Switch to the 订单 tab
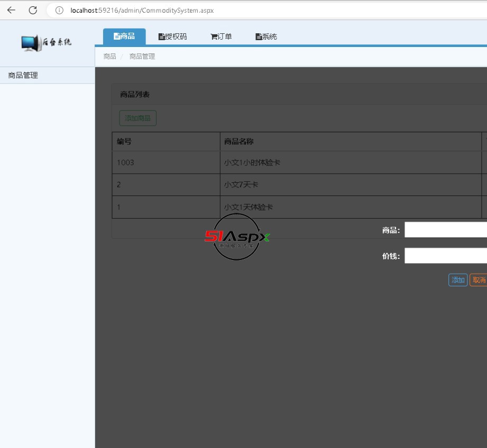The width and height of the screenshot is (487, 448). 221,36
